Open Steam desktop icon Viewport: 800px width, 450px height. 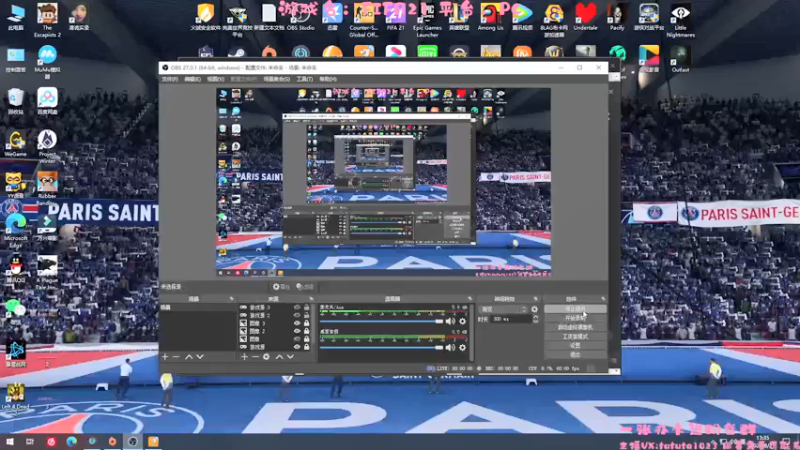(x=236, y=52)
